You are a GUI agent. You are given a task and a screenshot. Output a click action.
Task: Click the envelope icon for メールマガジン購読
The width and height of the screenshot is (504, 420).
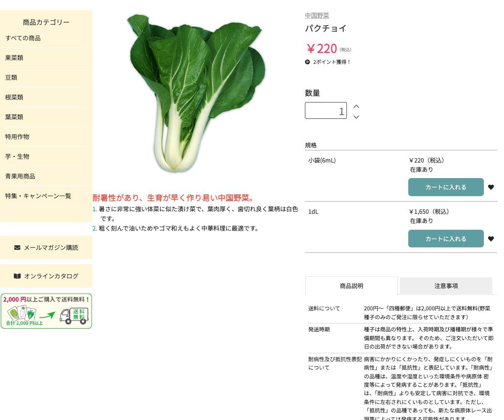pos(17,247)
